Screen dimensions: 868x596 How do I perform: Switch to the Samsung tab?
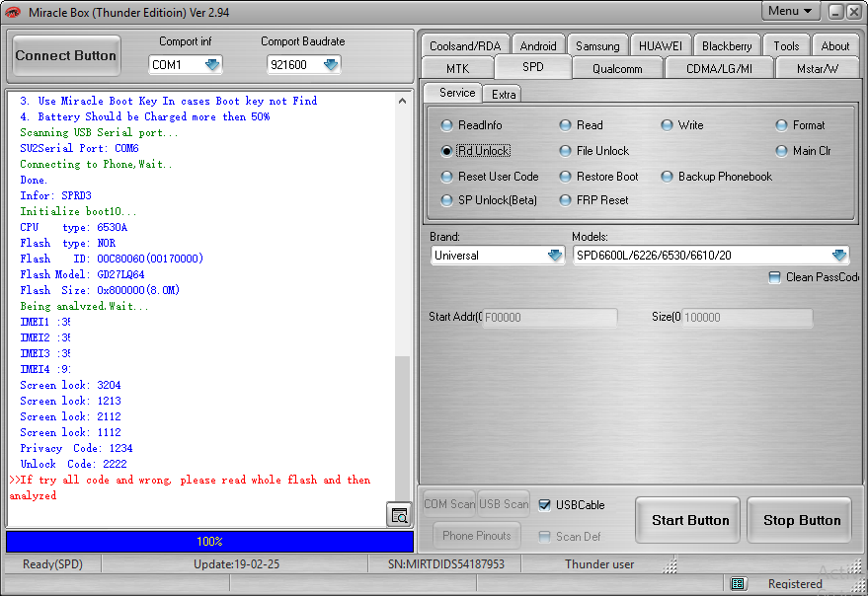[x=597, y=46]
